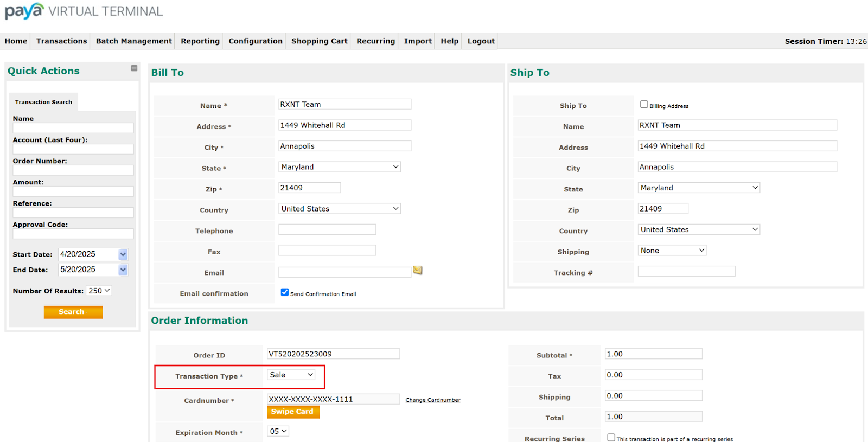
Task: Uncheck Send Confirmation Email
Action: [285, 292]
